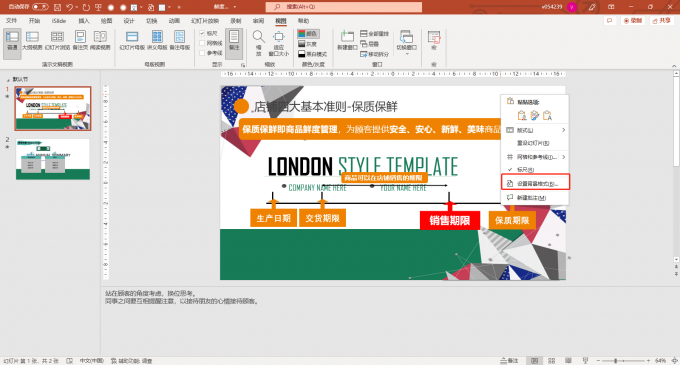The image size is (680, 365).
Task: Open Reading View (阅读视图)
Action: [x=100, y=41]
